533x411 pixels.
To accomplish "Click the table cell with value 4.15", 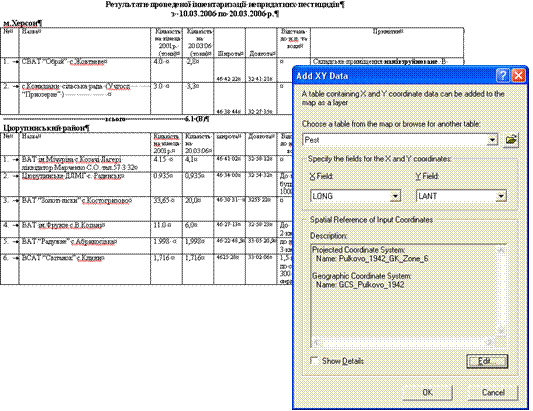I will point(167,164).
